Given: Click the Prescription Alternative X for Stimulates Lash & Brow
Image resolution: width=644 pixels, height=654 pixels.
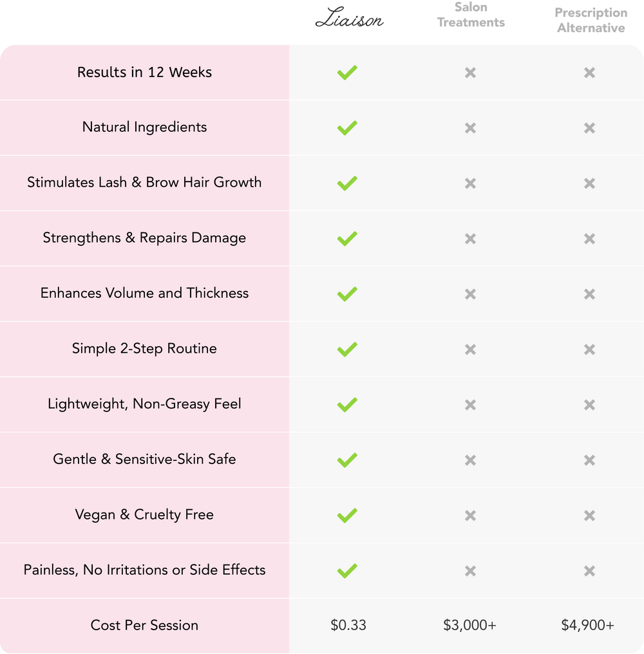Looking at the screenshot, I should click(589, 183).
